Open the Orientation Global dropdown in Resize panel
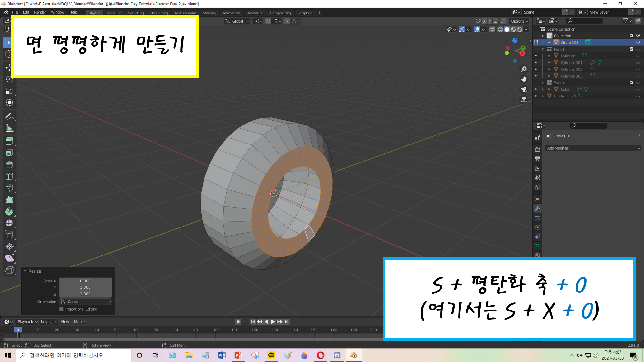The image size is (644, 362). (86, 302)
